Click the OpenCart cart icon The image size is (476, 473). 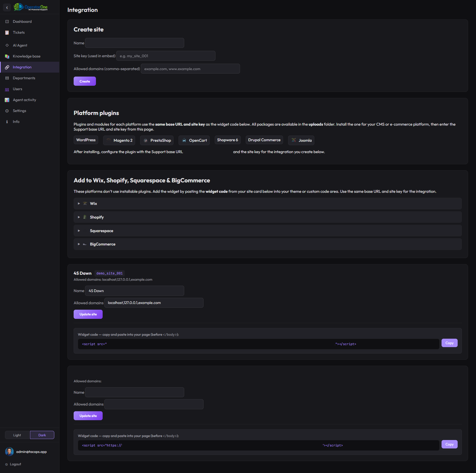click(x=184, y=140)
